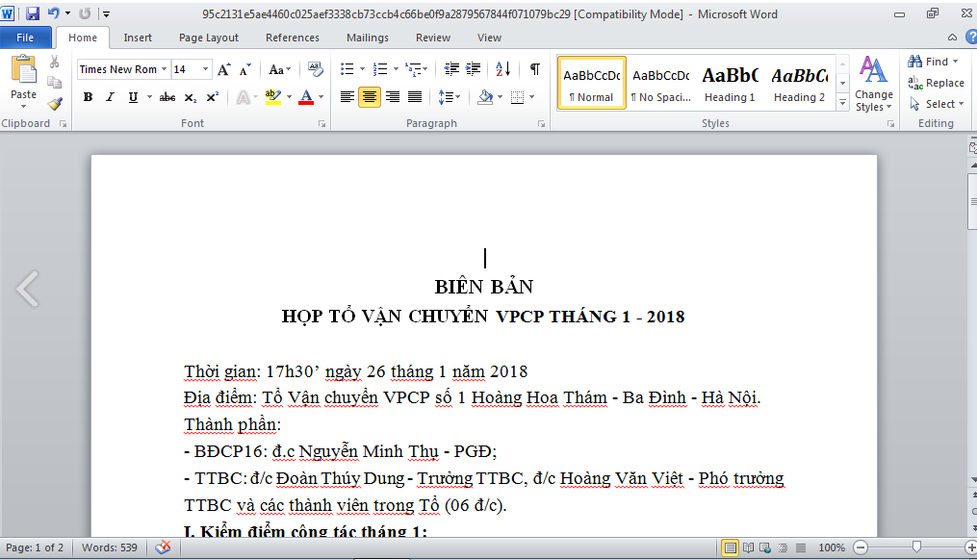Switch to Web Layout view
Viewport: 977px width, 560px height.
coord(765,548)
